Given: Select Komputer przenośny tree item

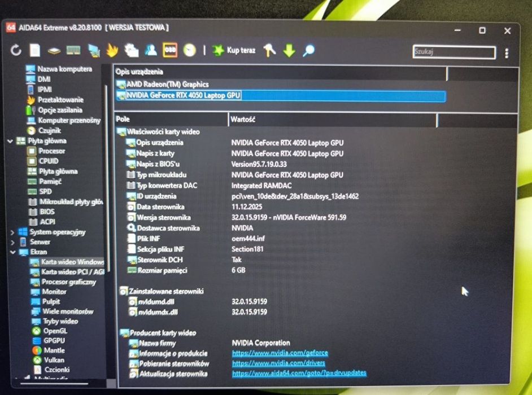Looking at the screenshot, I should pos(64,120).
